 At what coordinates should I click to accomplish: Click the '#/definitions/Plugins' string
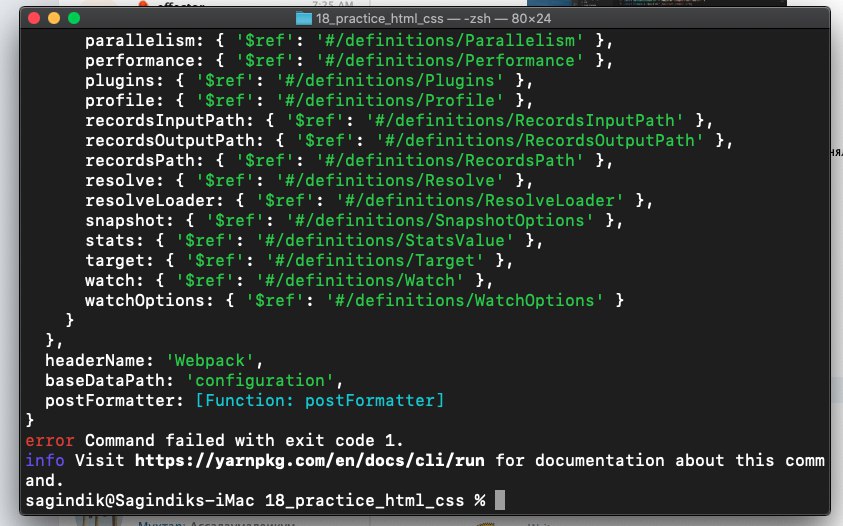(390, 81)
